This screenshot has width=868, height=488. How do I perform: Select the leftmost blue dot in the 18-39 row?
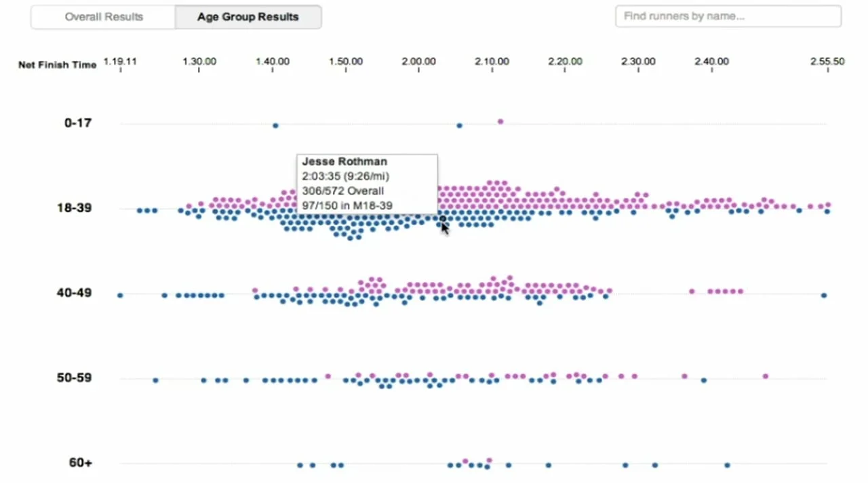[x=140, y=211]
